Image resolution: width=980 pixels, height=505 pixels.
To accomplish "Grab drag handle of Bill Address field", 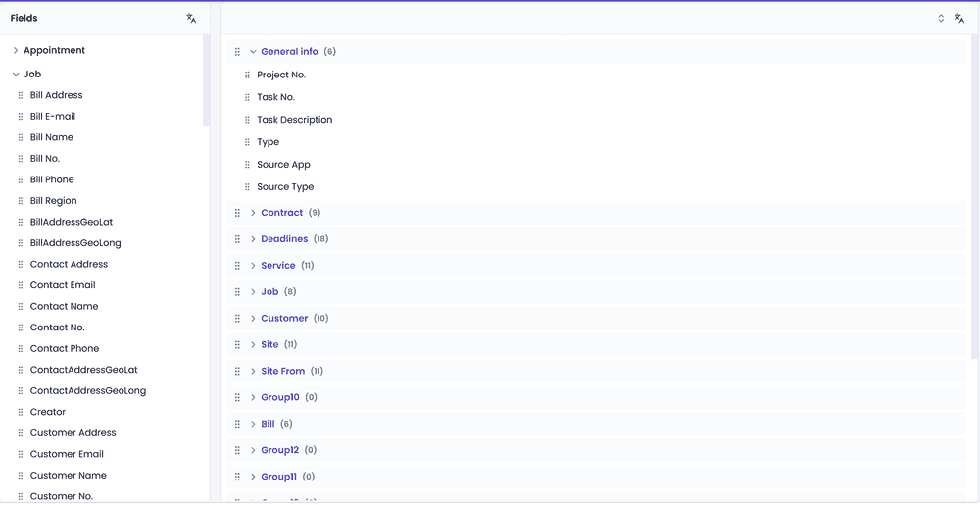I will 21,96.
